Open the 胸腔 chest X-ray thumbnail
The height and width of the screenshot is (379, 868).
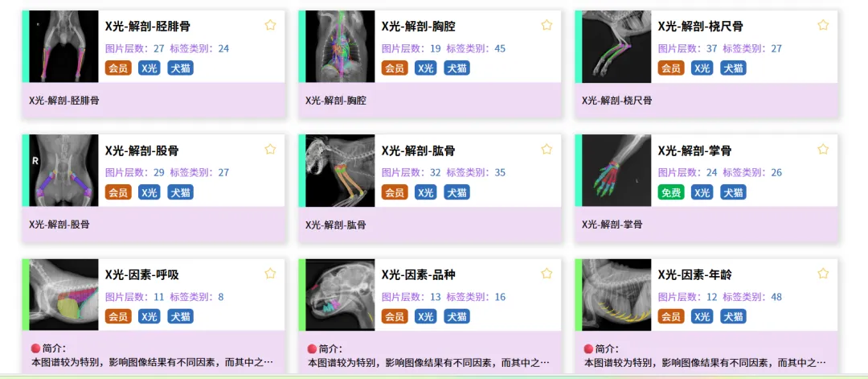point(340,47)
